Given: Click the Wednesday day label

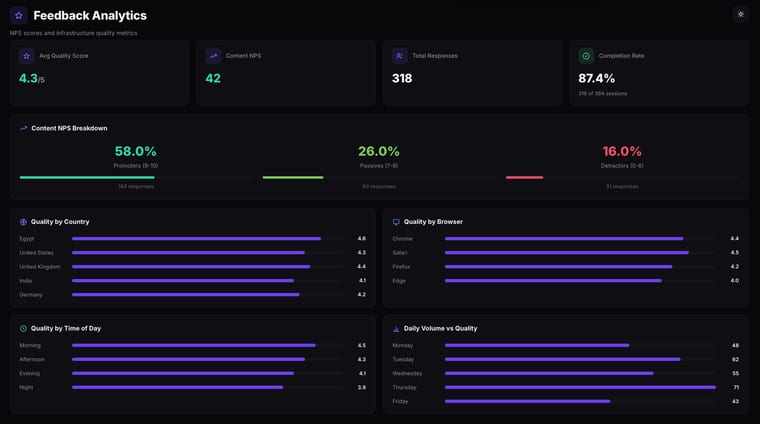Looking at the screenshot, I should (x=407, y=374).
